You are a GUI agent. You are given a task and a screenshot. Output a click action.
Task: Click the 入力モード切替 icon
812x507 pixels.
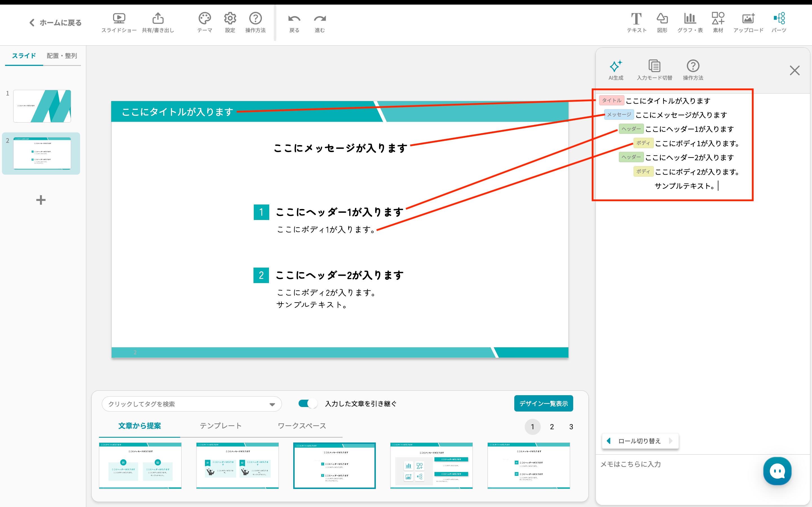tap(654, 70)
